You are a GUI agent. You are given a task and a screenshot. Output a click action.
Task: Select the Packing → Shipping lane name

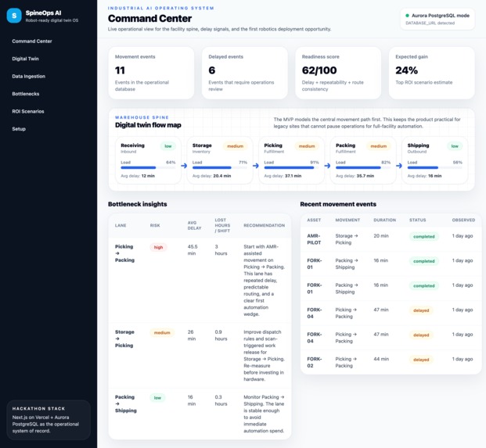point(125,403)
